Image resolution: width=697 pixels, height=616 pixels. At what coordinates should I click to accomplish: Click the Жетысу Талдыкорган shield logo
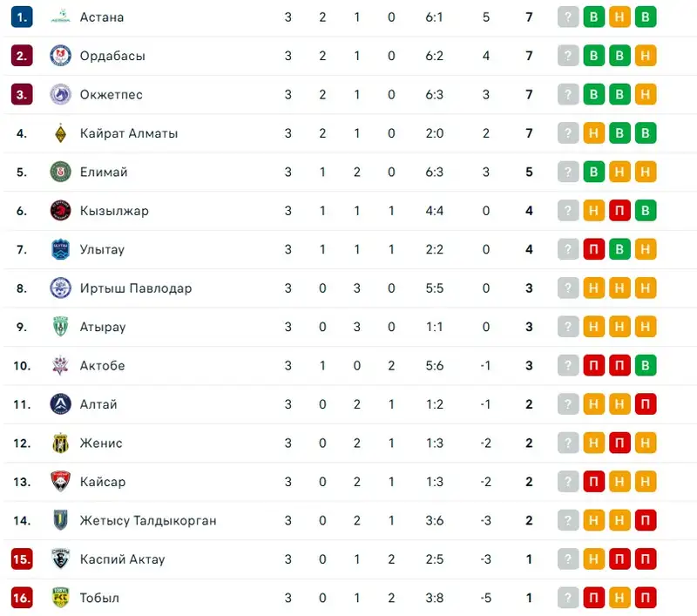point(60,520)
